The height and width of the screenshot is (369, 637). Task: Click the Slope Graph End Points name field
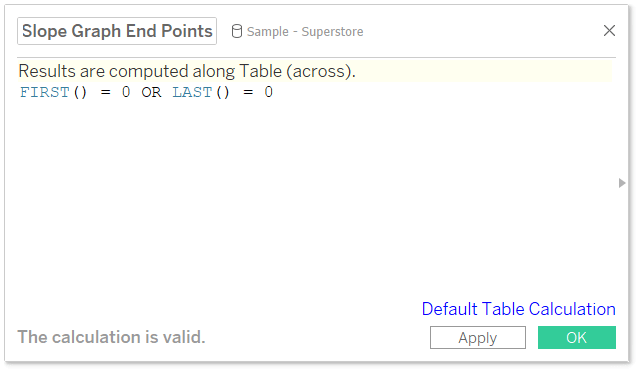117,31
